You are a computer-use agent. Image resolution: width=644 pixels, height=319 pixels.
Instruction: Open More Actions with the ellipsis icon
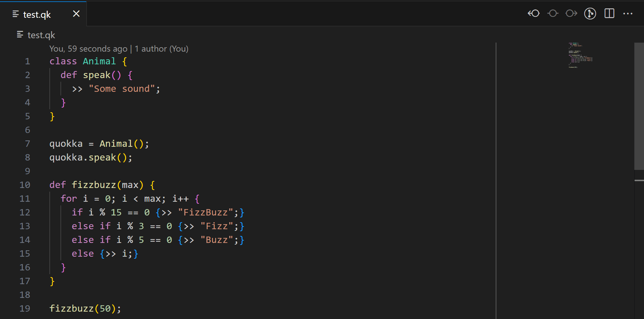[628, 13]
